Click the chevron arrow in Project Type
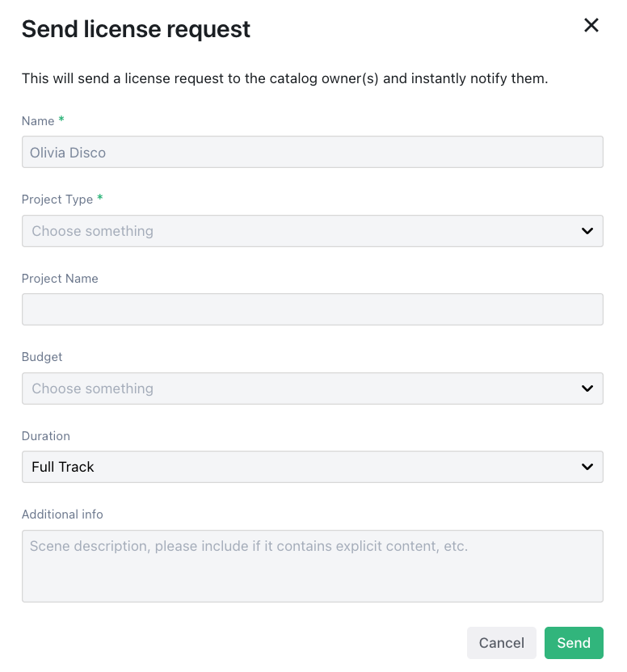 pyautogui.click(x=587, y=231)
